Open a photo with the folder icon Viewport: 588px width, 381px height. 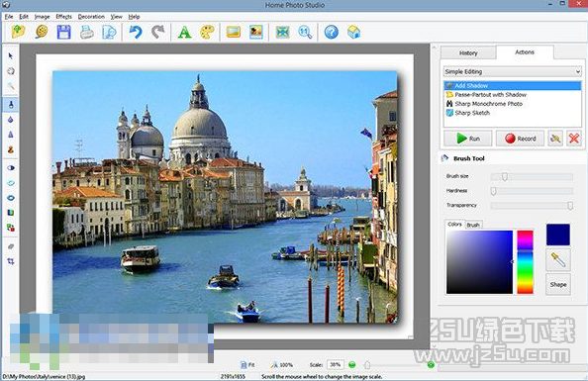[18, 33]
